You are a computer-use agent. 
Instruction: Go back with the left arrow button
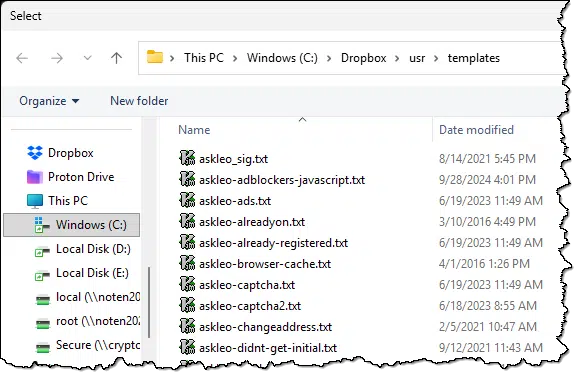click(x=22, y=58)
